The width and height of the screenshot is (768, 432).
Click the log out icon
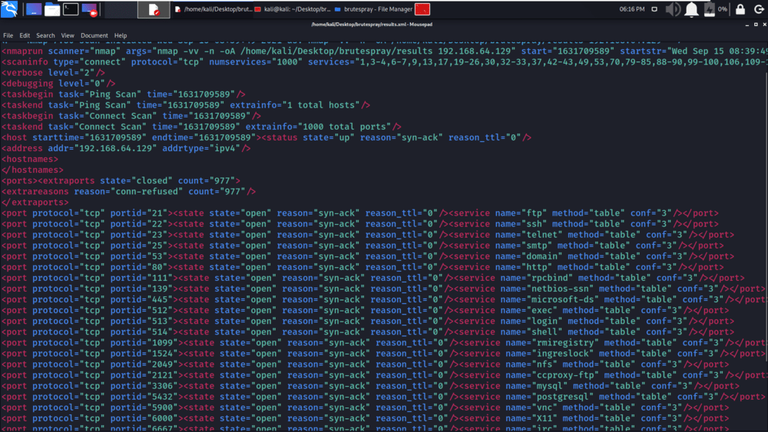click(758, 9)
